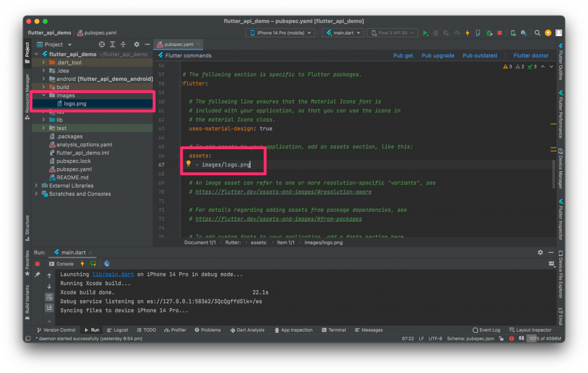The image size is (588, 373).
Task: Open lib/main.dart link in console
Action: (113, 274)
